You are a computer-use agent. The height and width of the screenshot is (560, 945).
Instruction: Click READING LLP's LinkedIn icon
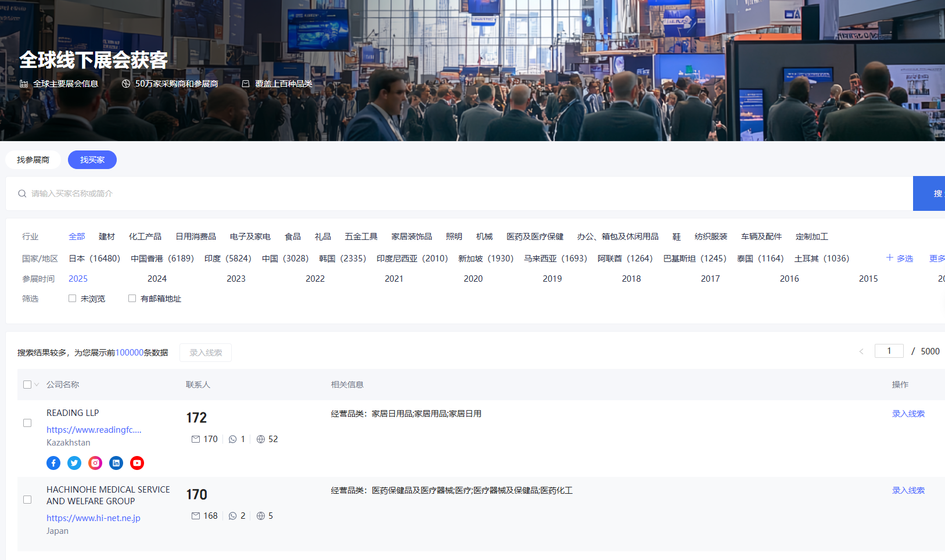[x=116, y=463]
